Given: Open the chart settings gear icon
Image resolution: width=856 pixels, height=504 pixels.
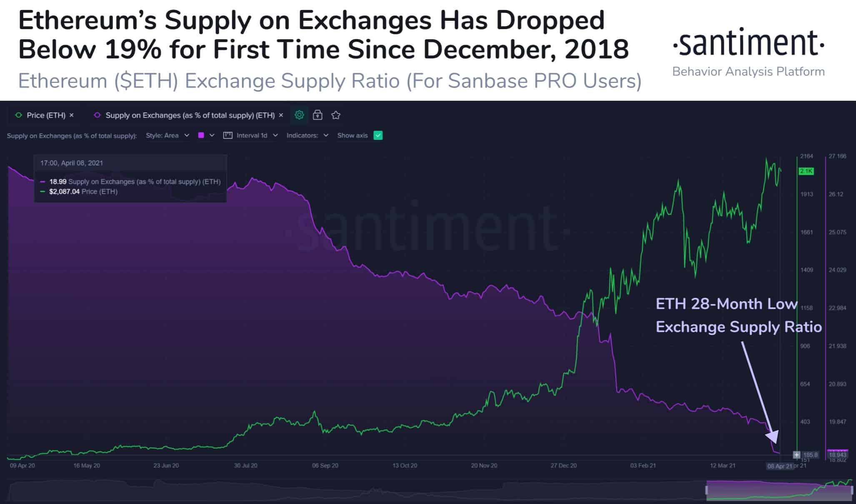Looking at the screenshot, I should (x=300, y=115).
